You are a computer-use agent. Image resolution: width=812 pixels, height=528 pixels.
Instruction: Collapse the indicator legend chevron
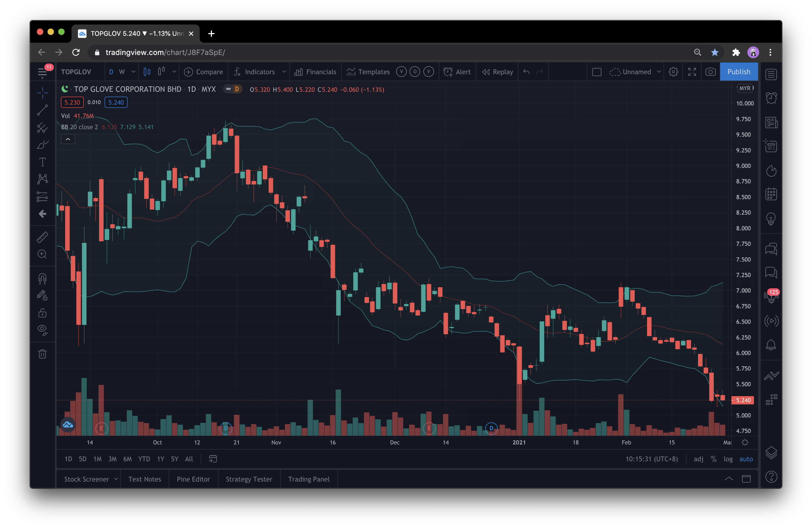[68, 139]
